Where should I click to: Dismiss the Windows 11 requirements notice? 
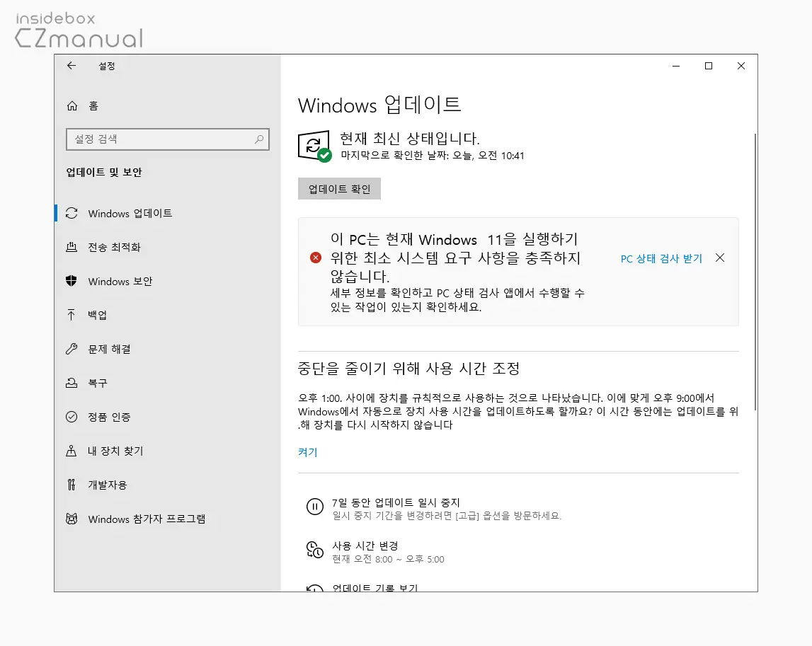coord(720,258)
